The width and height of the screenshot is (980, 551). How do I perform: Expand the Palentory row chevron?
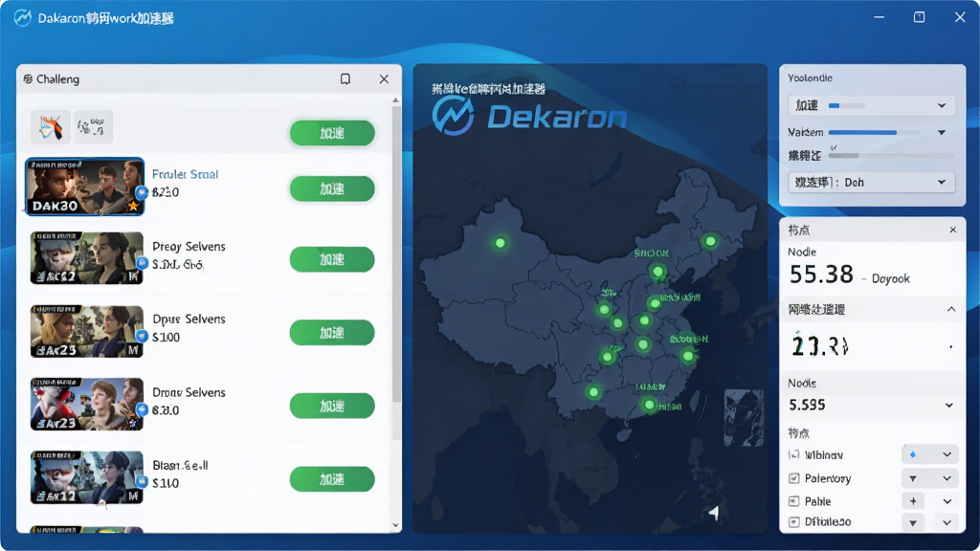click(x=947, y=478)
